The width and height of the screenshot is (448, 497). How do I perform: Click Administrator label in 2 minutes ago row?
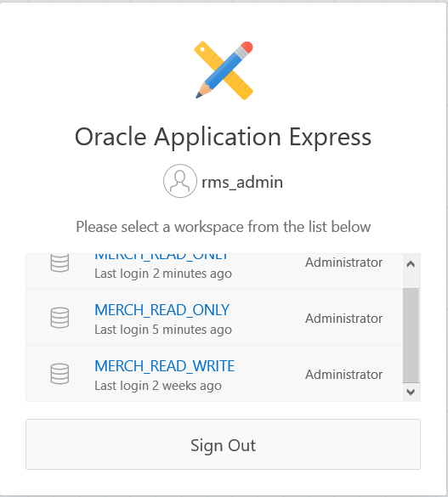coord(344,263)
